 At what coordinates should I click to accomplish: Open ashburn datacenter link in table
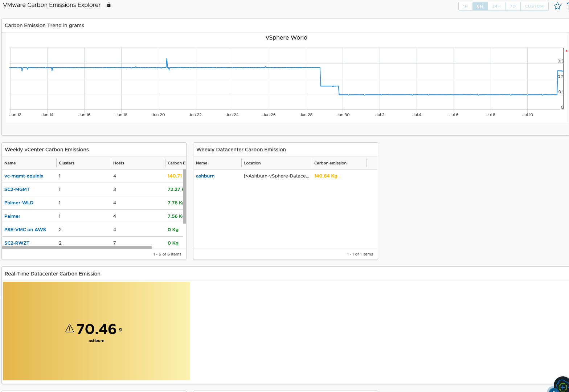pos(205,176)
